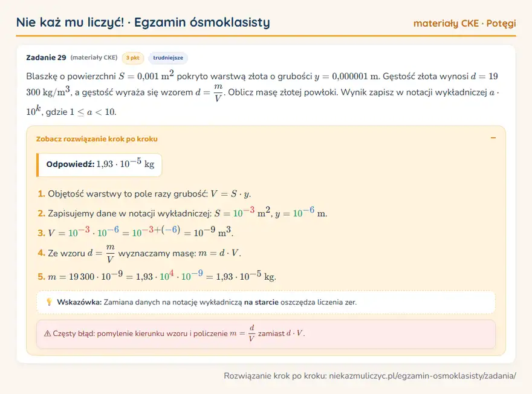Click the 'Nie każ mu liczyć! · Egzamin ósmoklasisty' title
532x394 pixels.
(143, 22)
